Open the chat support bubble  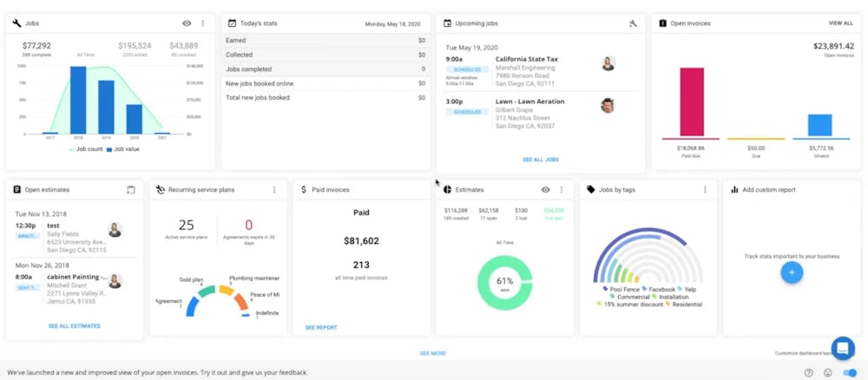843,349
